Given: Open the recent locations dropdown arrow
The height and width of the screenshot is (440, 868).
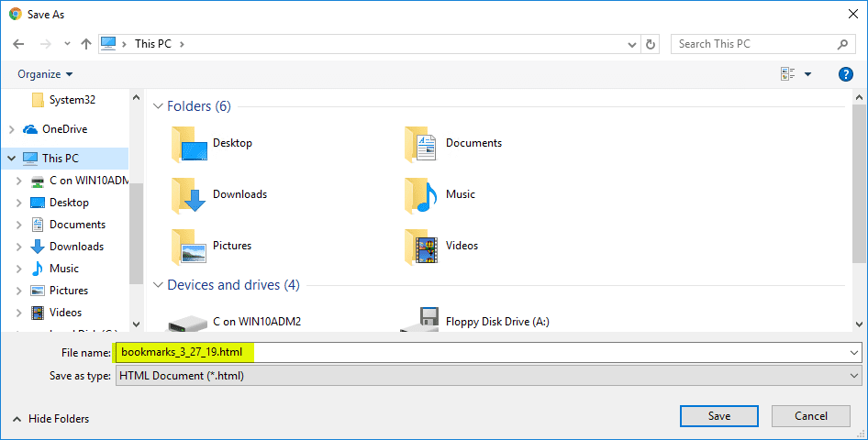Looking at the screenshot, I should 67,44.
